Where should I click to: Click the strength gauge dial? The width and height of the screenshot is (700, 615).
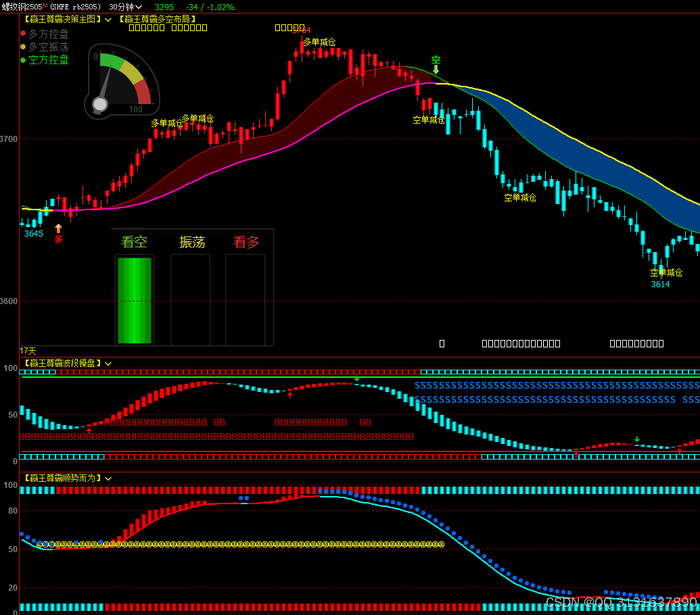[122, 82]
